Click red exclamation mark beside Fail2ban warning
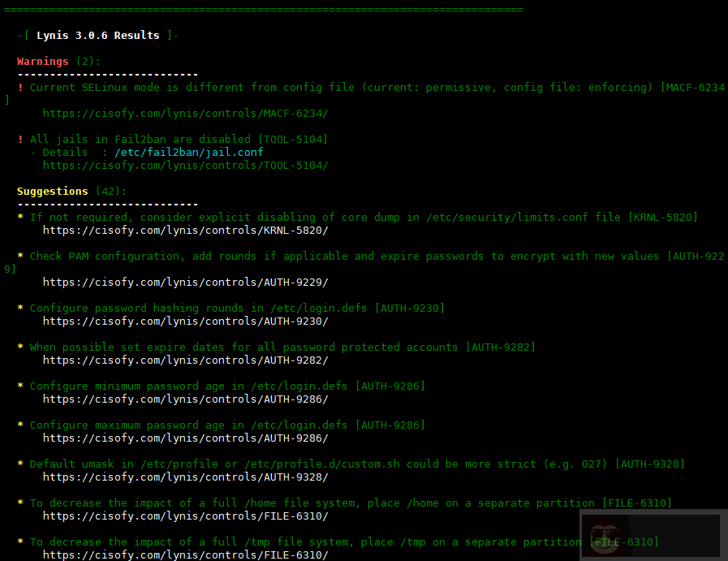The height and width of the screenshot is (561, 728). 20,139
